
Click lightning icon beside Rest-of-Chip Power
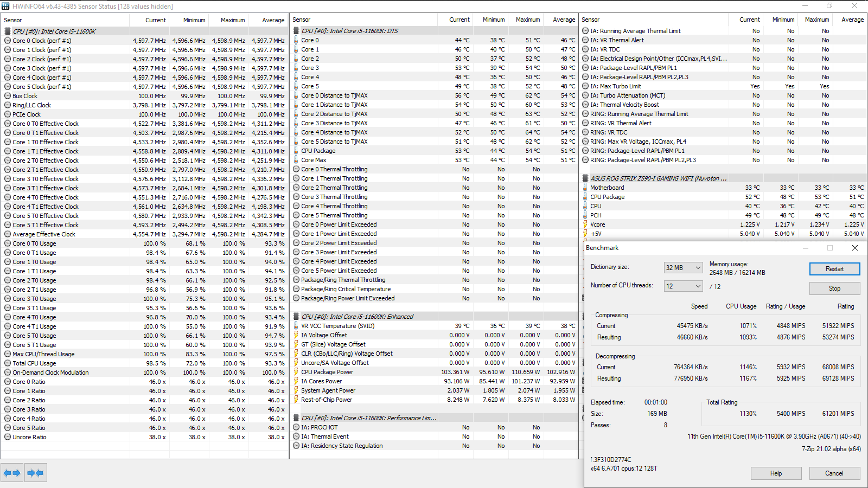pos(296,400)
